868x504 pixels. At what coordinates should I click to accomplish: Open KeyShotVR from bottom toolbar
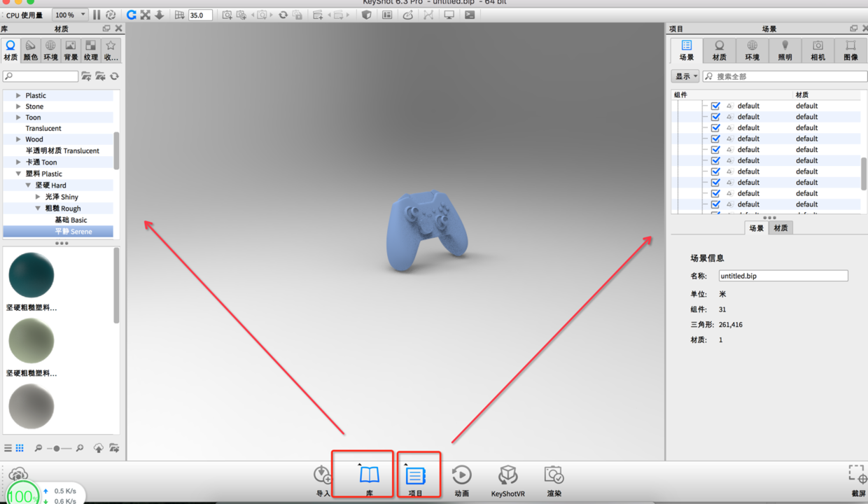(508, 480)
